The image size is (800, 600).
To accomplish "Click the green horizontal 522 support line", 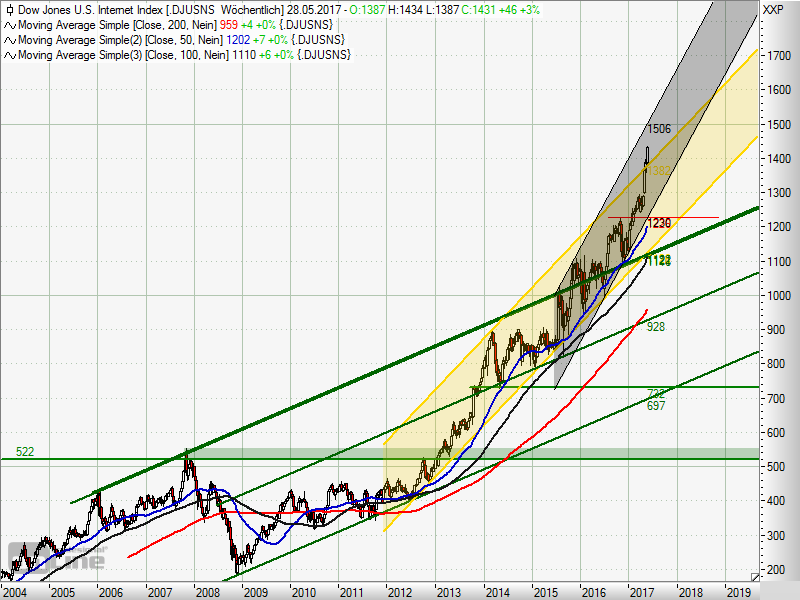I will click(380, 459).
